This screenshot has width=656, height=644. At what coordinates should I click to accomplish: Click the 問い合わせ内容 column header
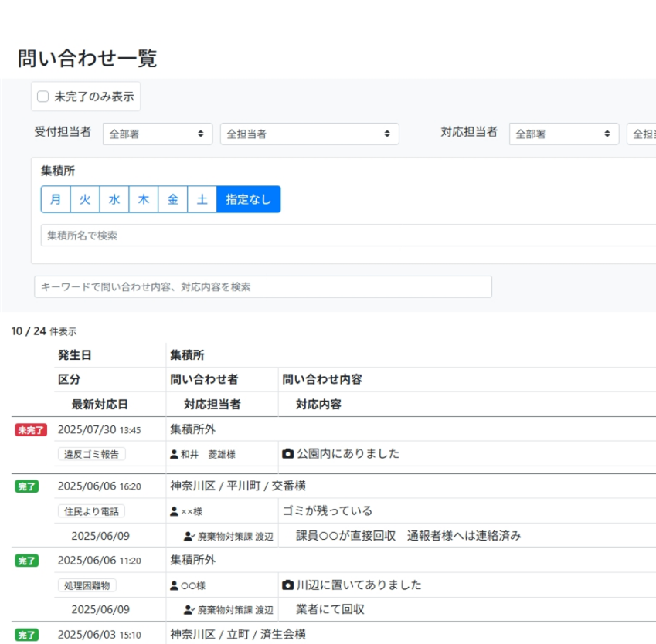coord(322,379)
